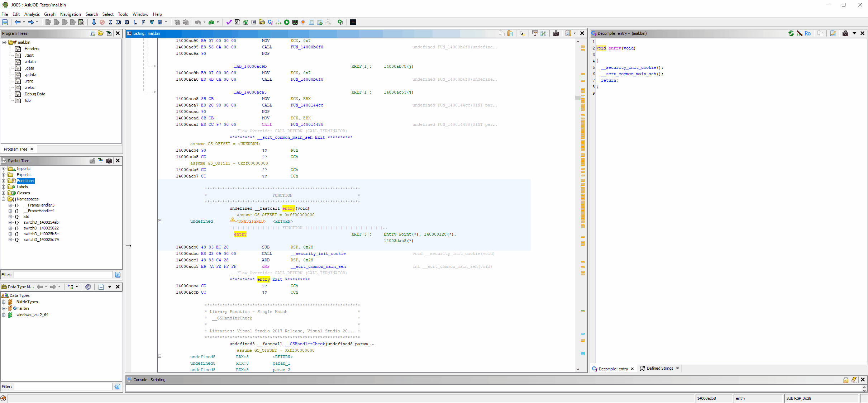Expand BuiltInTypes in Data Types tree
Screen dimensions: 868x403
tap(4, 302)
